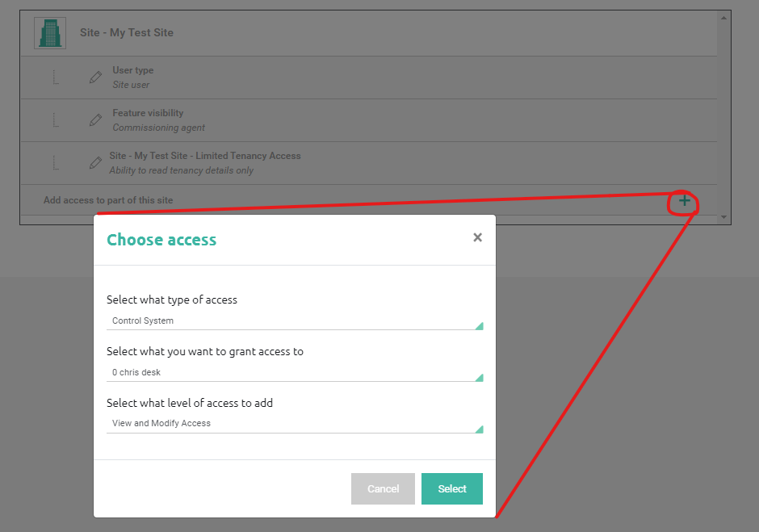Confirm with the Select button
This screenshot has height=532, width=759.
pos(452,489)
